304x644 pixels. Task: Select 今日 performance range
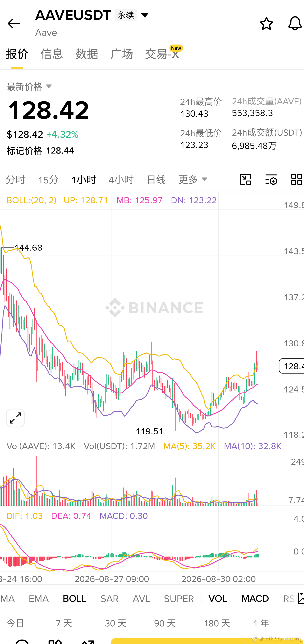15,623
